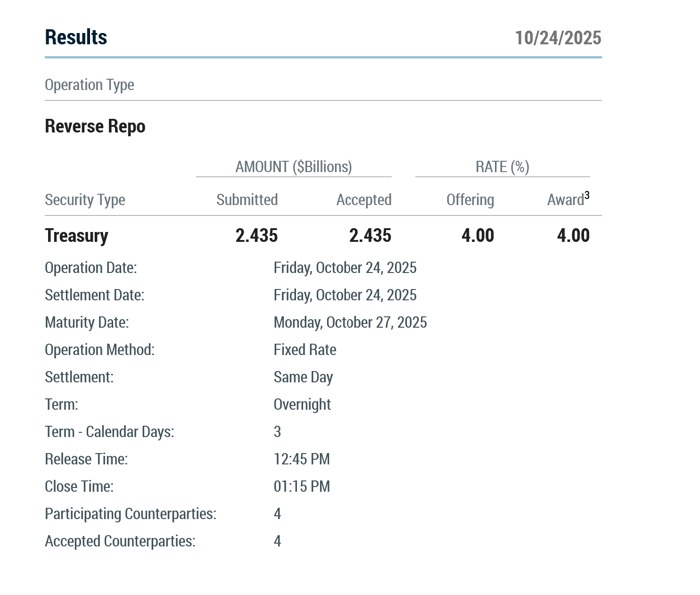Viewport: 700px width, 595px height.
Task: Click the "Term:" label
Action: [x=61, y=405]
